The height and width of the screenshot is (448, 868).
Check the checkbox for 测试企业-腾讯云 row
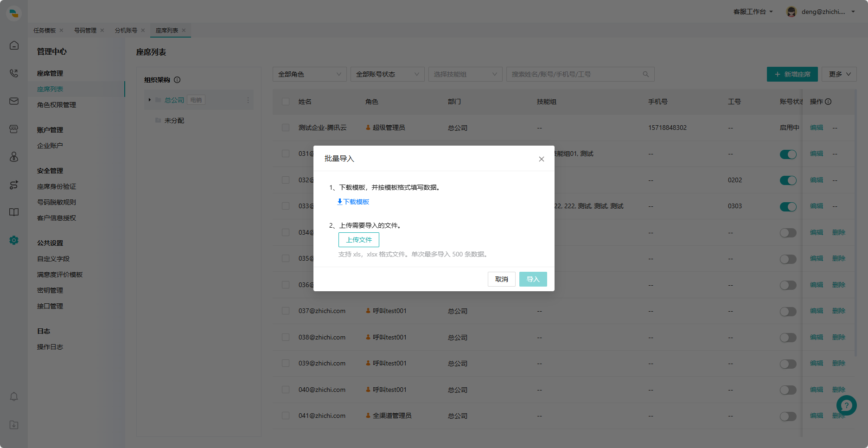286,128
